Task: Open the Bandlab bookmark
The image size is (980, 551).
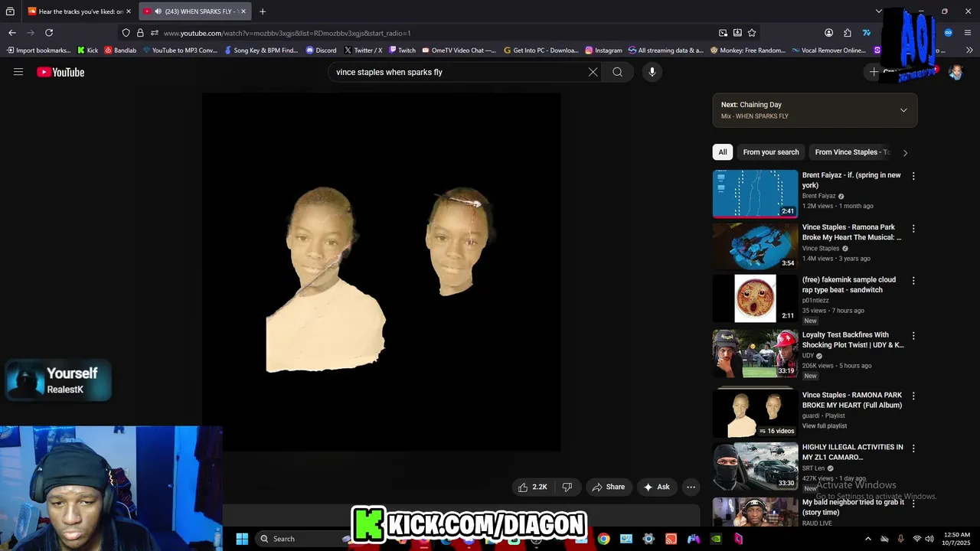Action: [120, 51]
